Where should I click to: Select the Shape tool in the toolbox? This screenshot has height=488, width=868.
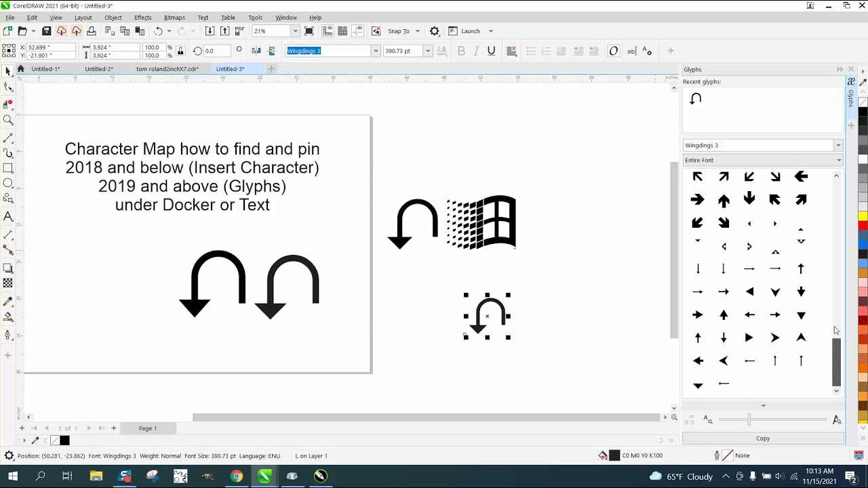coord(8,87)
